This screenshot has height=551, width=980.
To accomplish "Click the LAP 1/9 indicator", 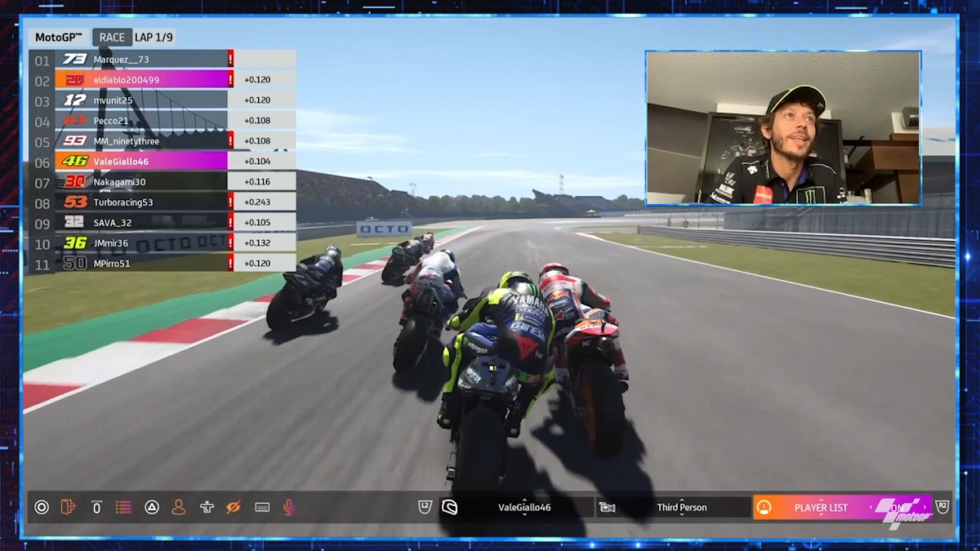I will (x=154, y=38).
